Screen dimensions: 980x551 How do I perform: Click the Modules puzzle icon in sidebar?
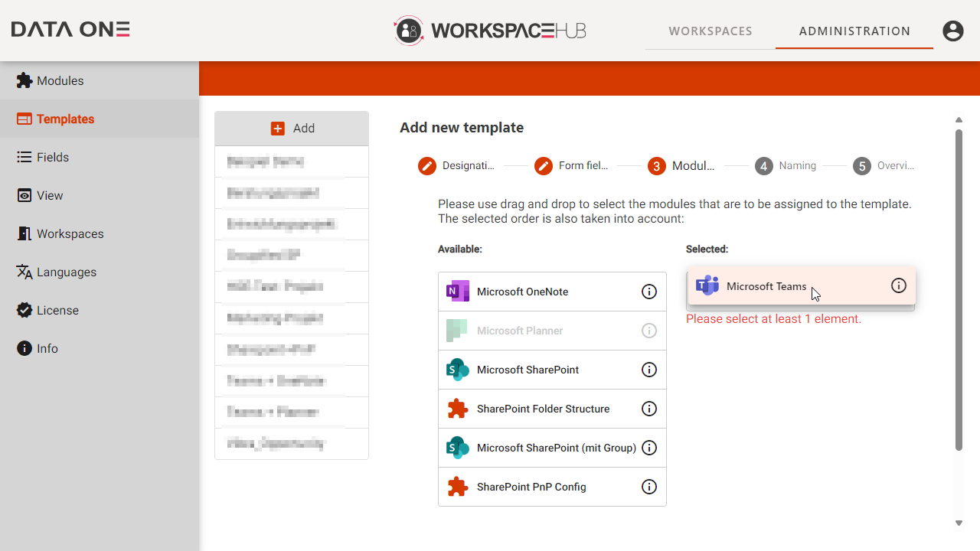pos(24,80)
